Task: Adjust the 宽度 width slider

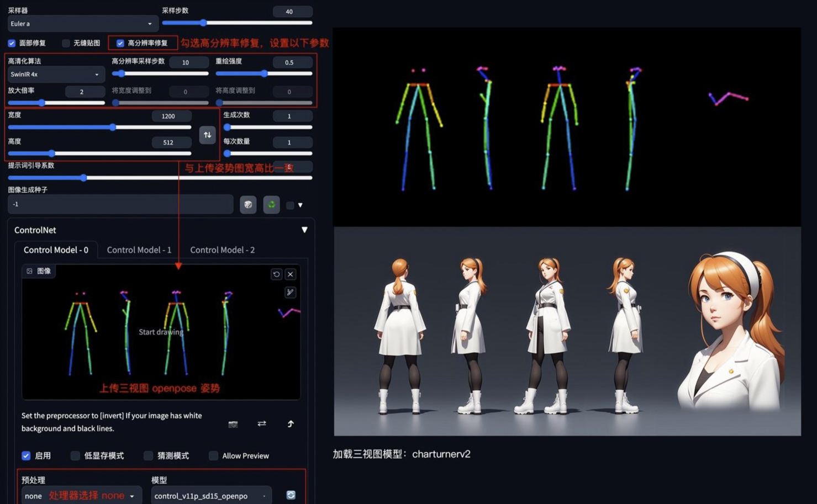Action: 99,128
